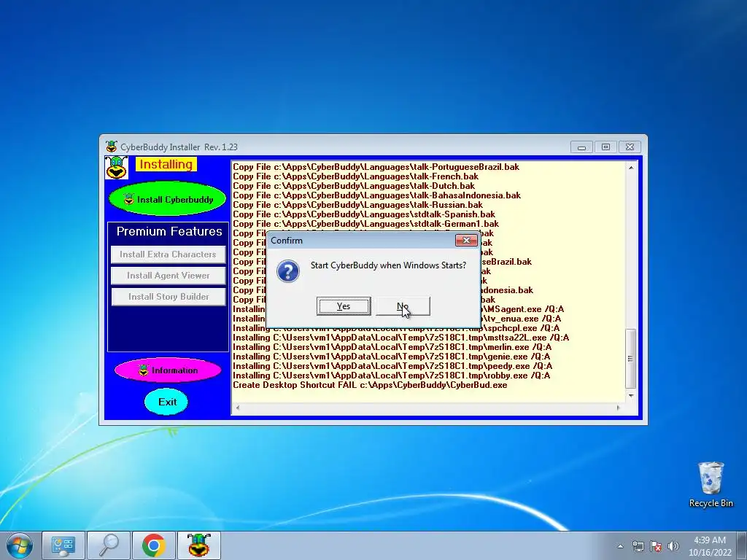Close the CyberBuddy Installer window
The image size is (747, 560).
pos(630,147)
